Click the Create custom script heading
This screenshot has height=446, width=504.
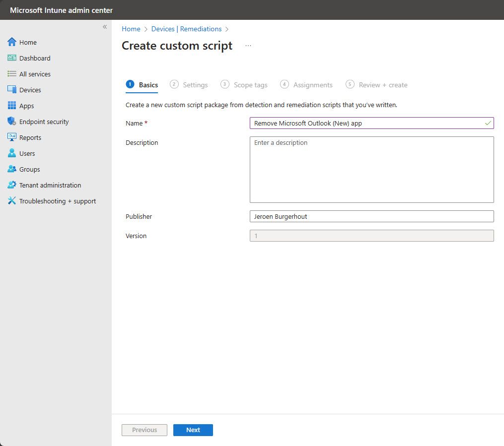177,46
